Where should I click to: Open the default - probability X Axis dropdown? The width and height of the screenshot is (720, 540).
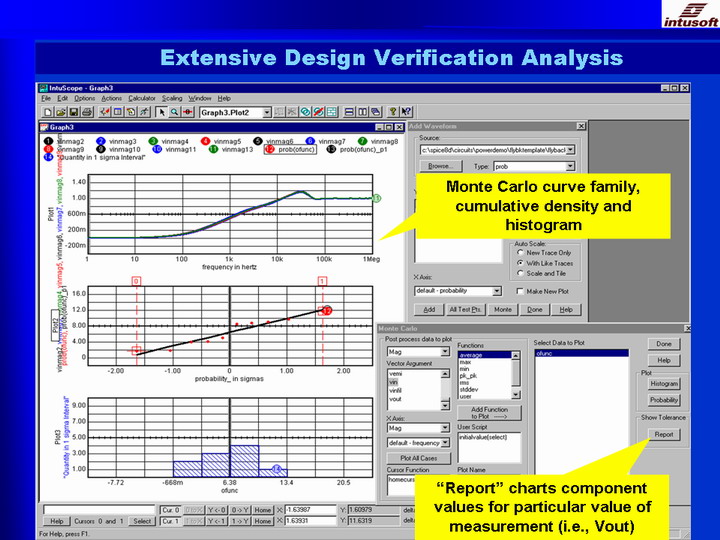[496, 291]
